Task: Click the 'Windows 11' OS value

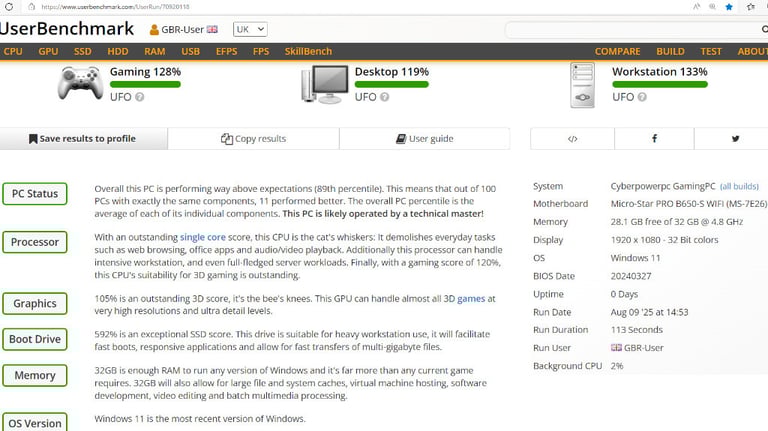Action: (635, 258)
